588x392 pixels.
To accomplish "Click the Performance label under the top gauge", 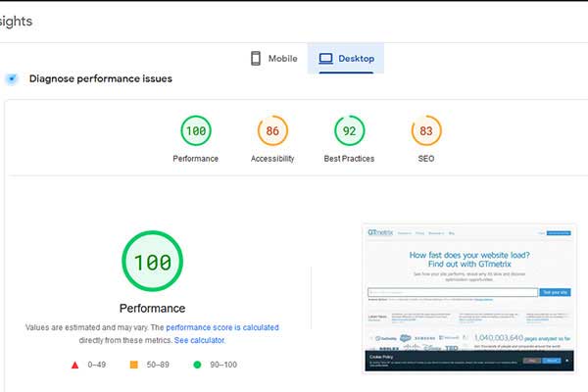I will (195, 159).
